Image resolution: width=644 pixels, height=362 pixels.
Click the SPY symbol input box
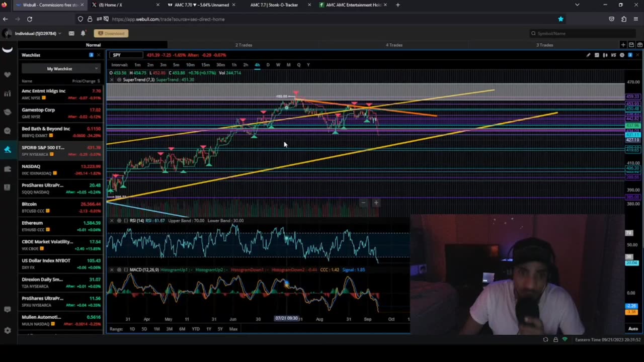coord(127,55)
